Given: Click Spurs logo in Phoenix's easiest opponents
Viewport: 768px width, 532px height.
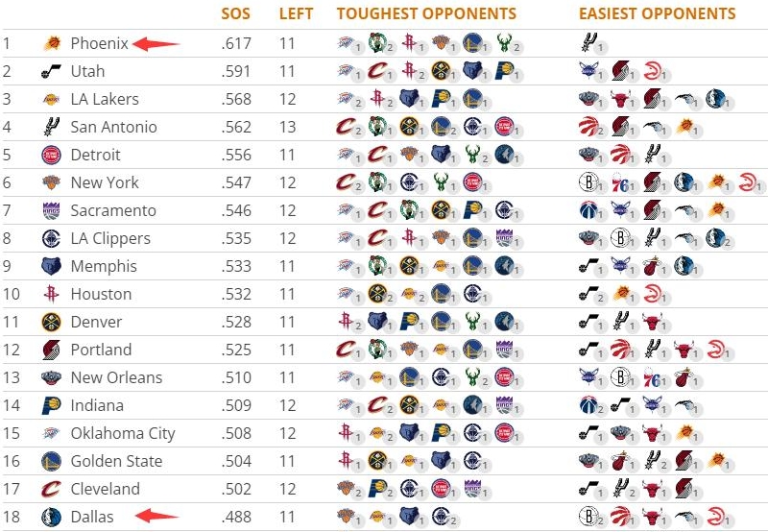Looking at the screenshot, I should point(588,43).
